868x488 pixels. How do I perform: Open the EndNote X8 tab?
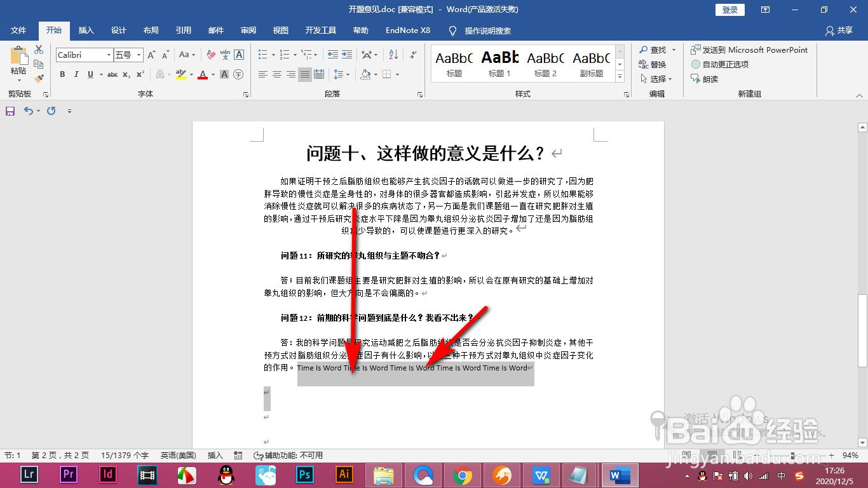pyautogui.click(x=408, y=30)
